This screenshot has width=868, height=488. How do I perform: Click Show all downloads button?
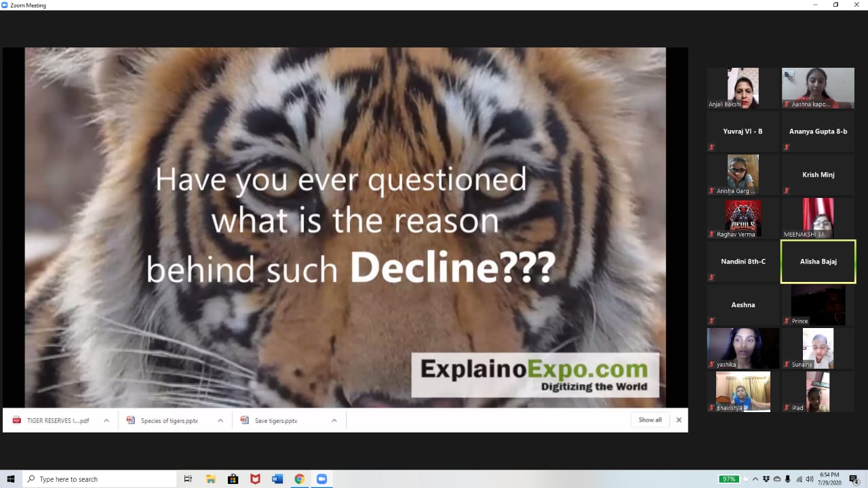click(x=650, y=420)
